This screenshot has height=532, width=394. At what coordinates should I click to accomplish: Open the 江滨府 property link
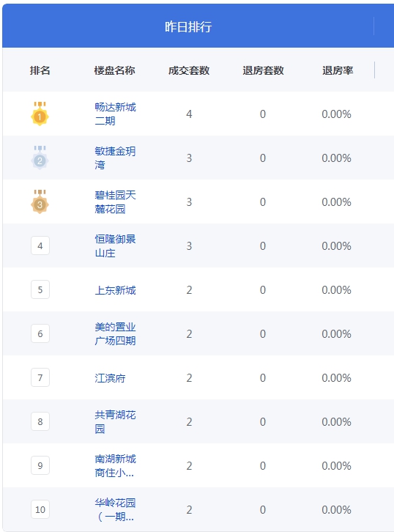(110, 378)
